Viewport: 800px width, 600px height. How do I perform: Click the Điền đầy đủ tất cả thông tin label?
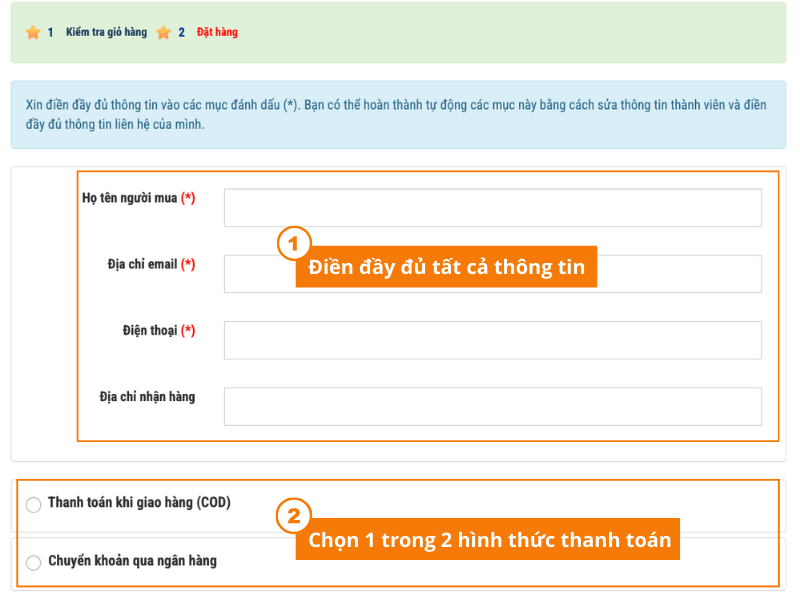pyautogui.click(x=445, y=267)
